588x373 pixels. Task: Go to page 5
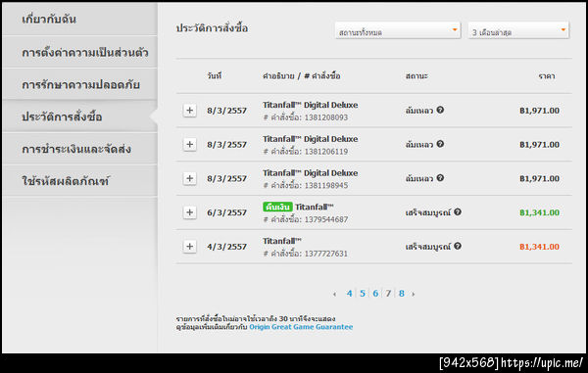pos(363,294)
